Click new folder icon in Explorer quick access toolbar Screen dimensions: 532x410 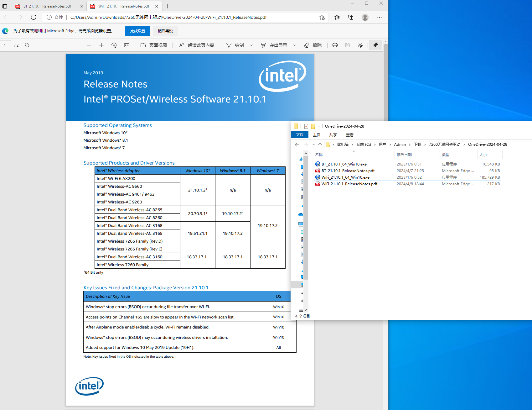pos(313,126)
